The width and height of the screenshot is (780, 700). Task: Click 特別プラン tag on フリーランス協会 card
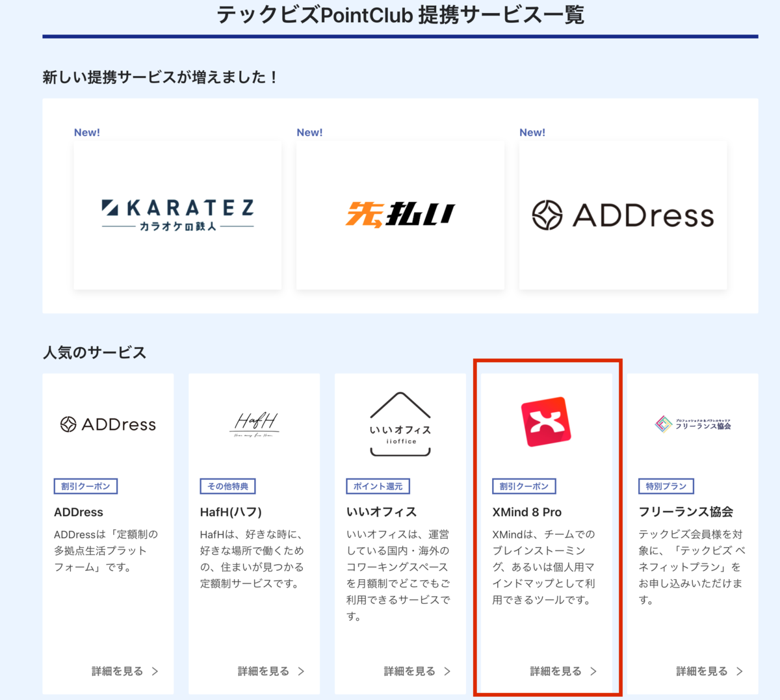click(x=666, y=486)
